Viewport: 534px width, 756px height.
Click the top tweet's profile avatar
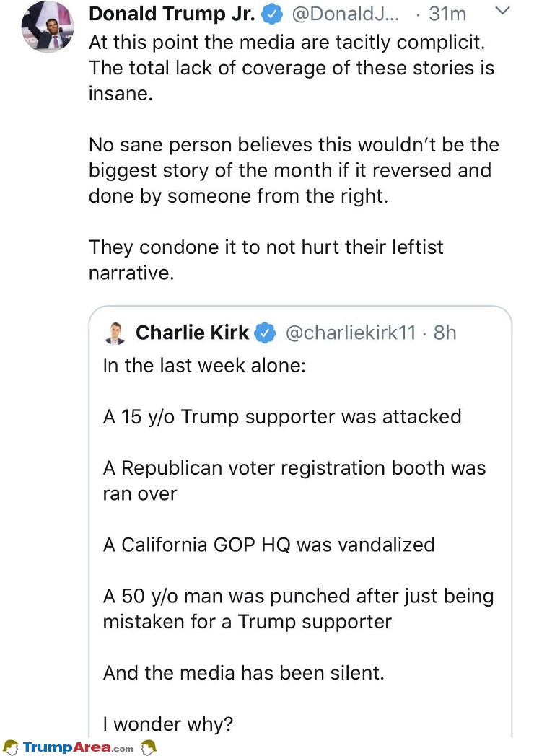point(48,26)
